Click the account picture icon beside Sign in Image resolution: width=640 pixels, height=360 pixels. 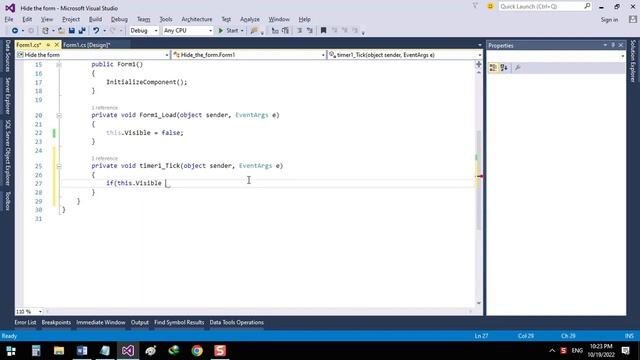coord(633,19)
